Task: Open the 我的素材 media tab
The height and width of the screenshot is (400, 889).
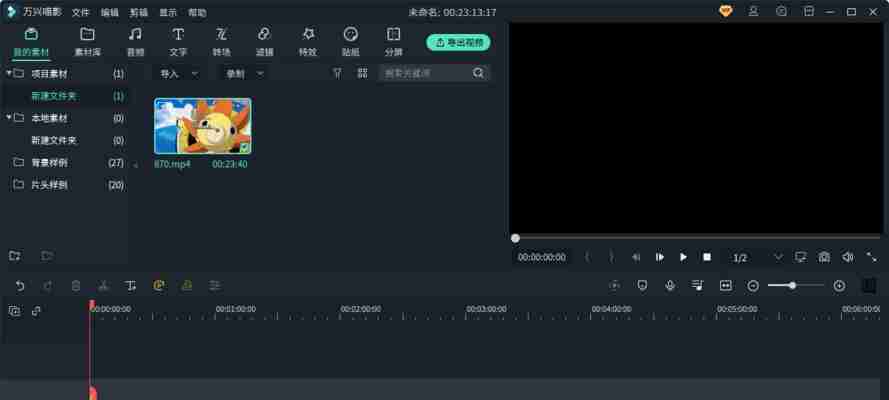Action: 31,42
